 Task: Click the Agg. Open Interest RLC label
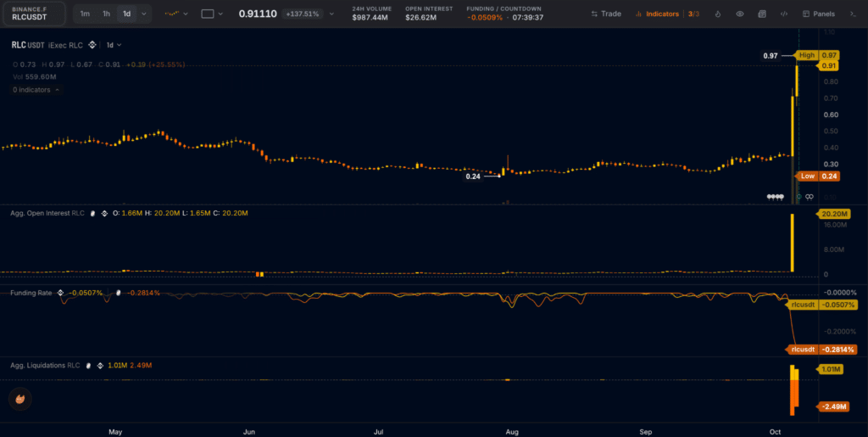coord(47,213)
